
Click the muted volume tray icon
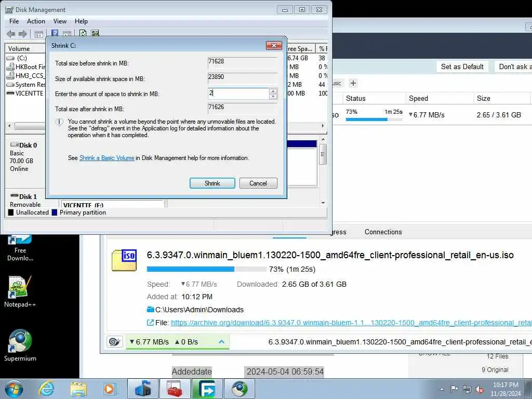pyautogui.click(x=480, y=389)
